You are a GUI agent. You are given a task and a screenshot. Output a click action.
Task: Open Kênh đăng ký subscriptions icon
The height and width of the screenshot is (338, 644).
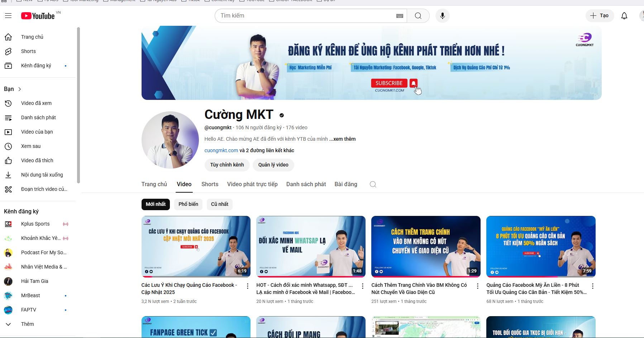coord(8,66)
